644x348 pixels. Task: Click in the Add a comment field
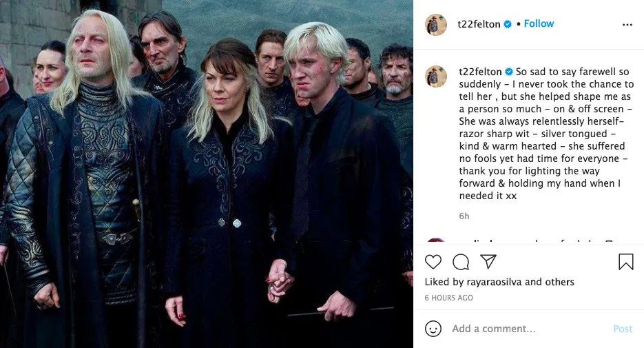528,329
